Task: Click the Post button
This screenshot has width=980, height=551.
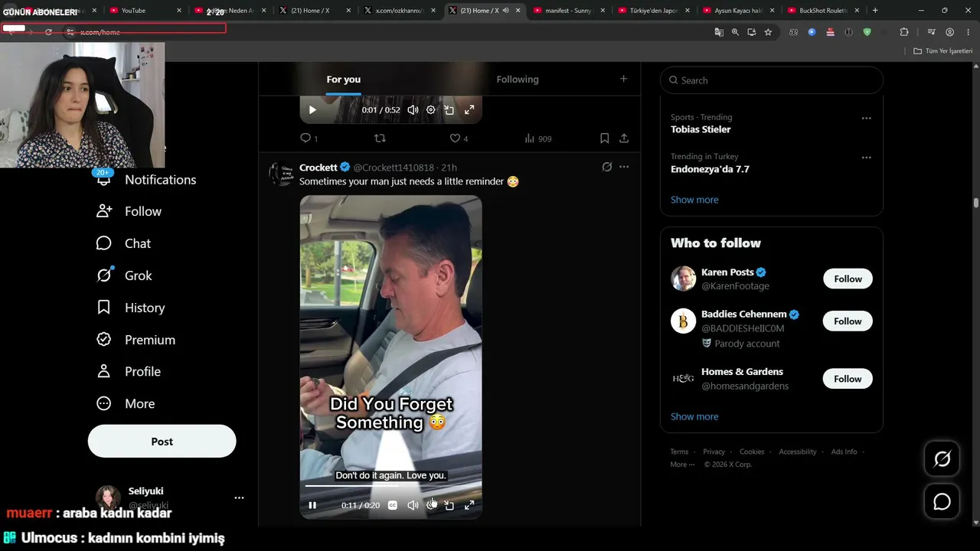Action: 162,442
